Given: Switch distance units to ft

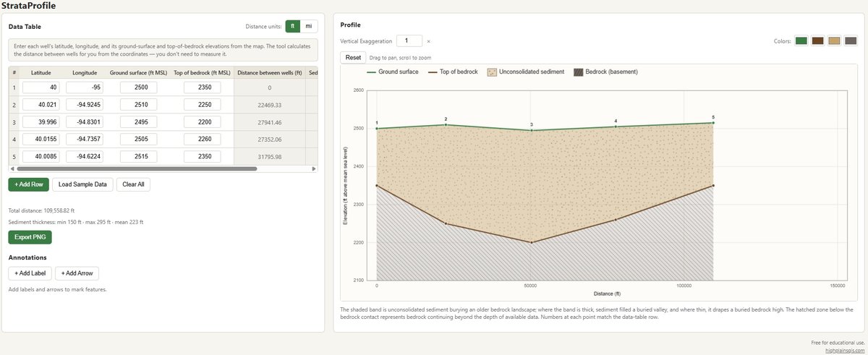Looking at the screenshot, I should (293, 26).
